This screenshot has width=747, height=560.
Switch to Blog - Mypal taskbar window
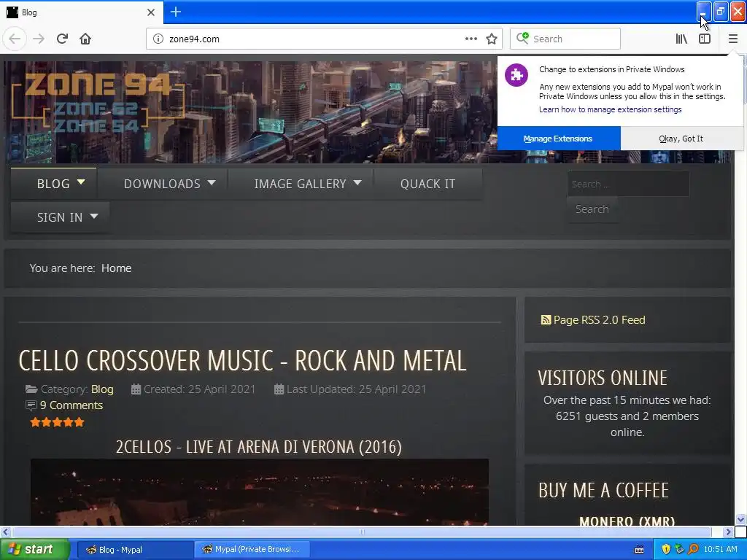click(x=134, y=550)
